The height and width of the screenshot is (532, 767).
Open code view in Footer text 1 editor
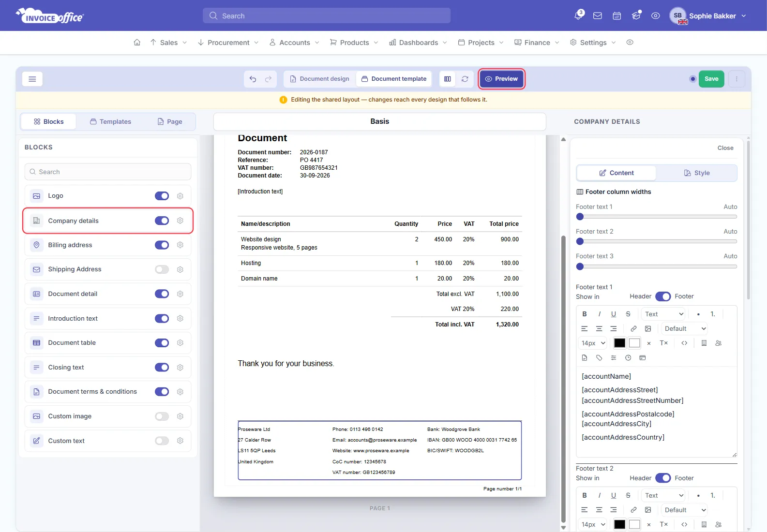[684, 343]
